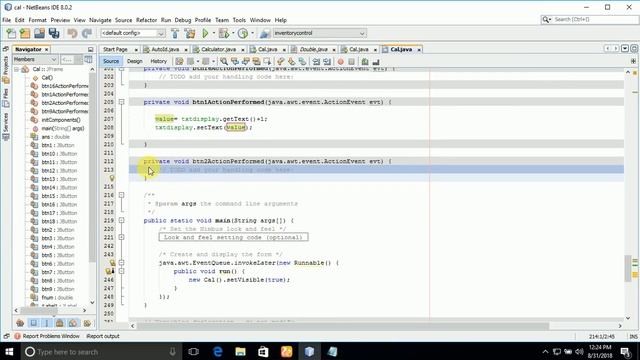The height and width of the screenshot is (360, 640).
Task: Open the File menu
Action: 7,20
